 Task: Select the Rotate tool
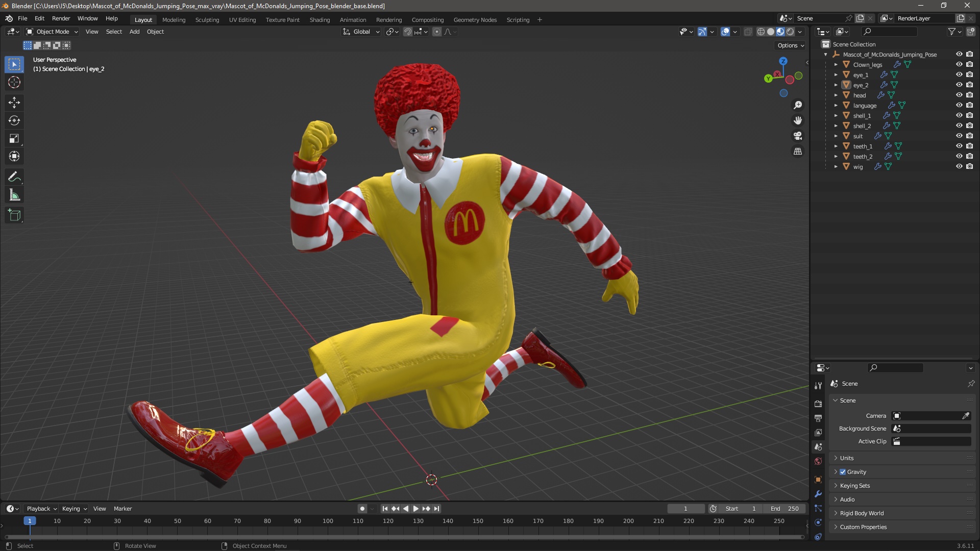pyautogui.click(x=14, y=120)
